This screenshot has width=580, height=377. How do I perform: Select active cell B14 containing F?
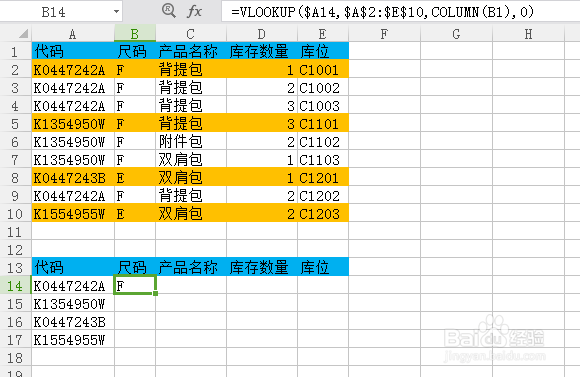(x=135, y=285)
